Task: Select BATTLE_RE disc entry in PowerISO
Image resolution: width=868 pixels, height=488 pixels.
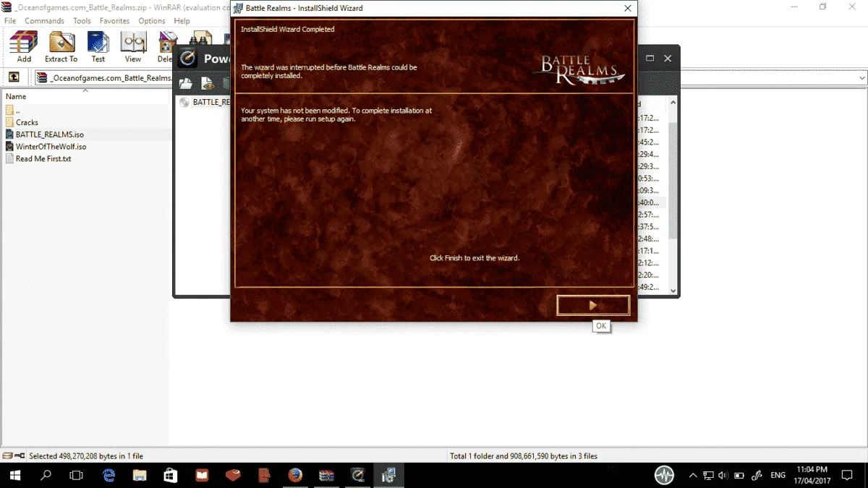Action: pos(205,102)
